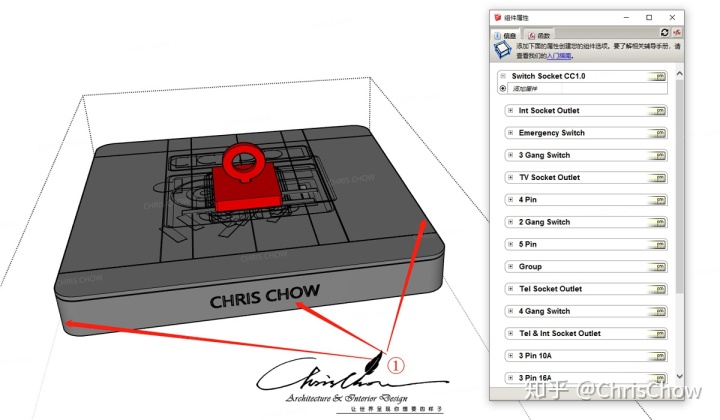The image size is (720, 420).
Task: Expand the 2 Gang Switch component
Action: (510, 222)
